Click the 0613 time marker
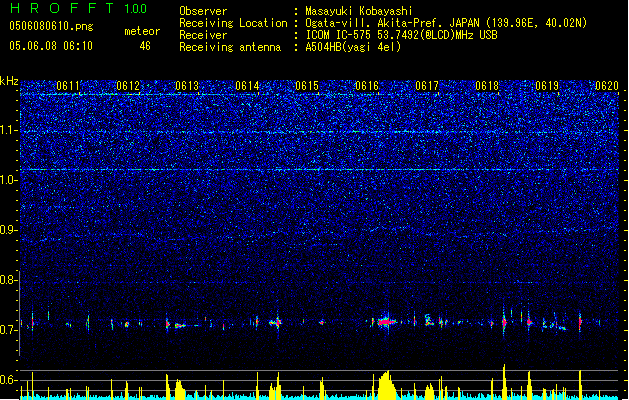This screenshot has width=629, height=400. (x=187, y=86)
